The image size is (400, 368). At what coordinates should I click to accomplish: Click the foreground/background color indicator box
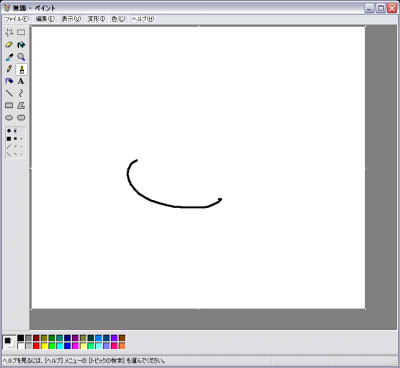pos(9,342)
